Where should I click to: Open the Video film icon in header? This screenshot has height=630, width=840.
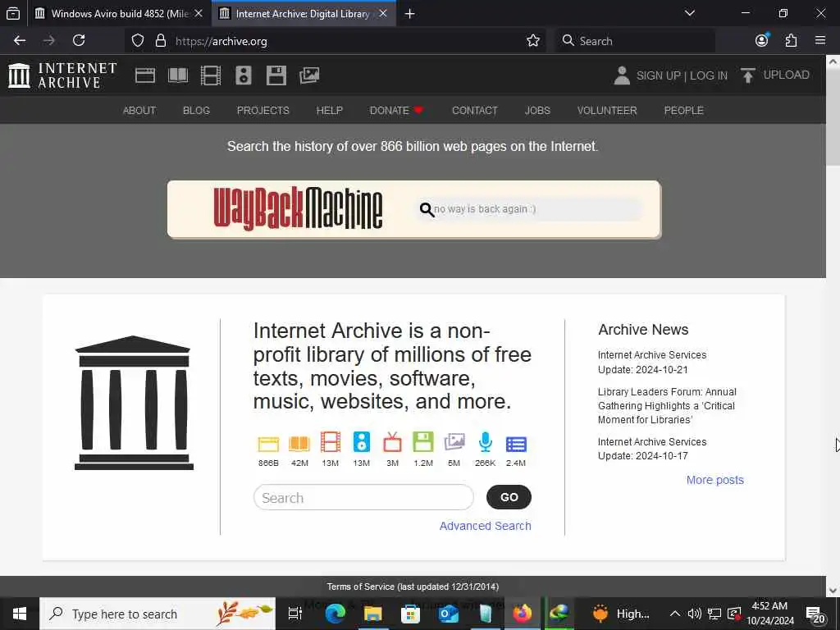[211, 75]
